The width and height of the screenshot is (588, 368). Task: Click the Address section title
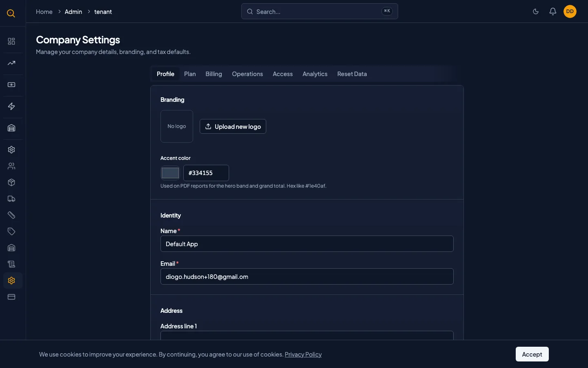pos(171,310)
